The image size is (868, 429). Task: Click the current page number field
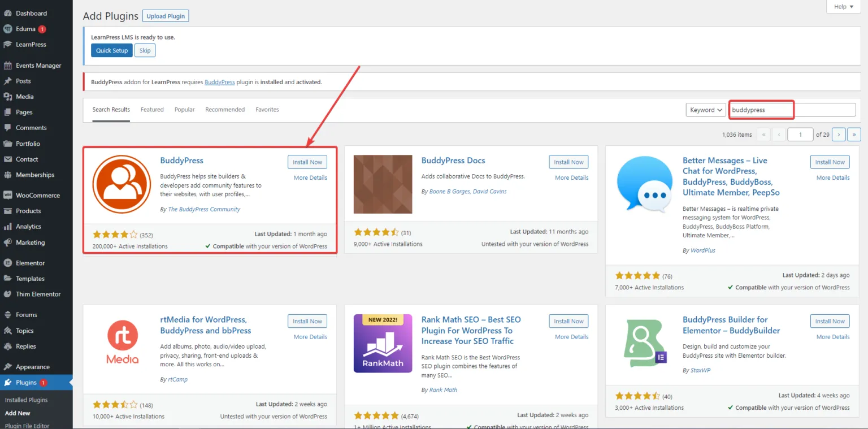(x=800, y=135)
